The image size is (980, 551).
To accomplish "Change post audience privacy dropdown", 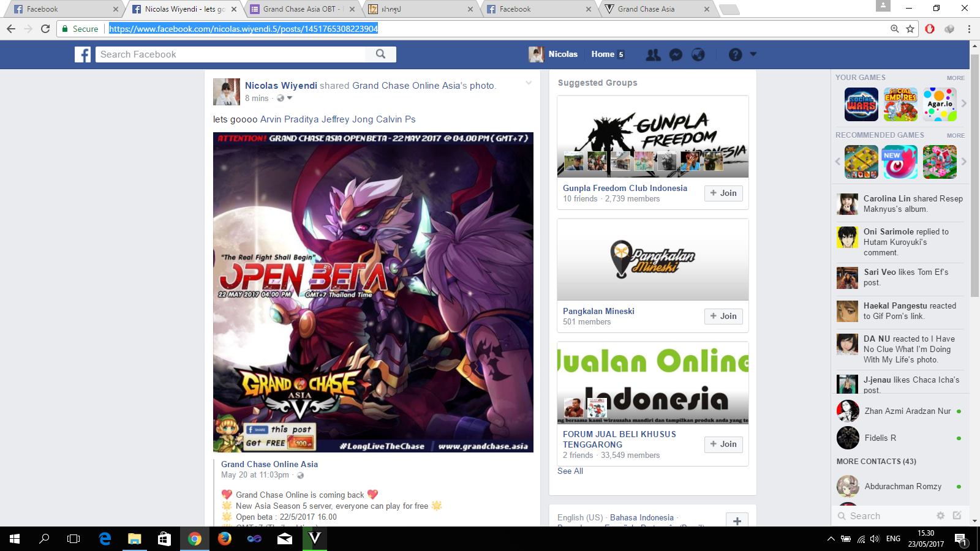I will [284, 98].
